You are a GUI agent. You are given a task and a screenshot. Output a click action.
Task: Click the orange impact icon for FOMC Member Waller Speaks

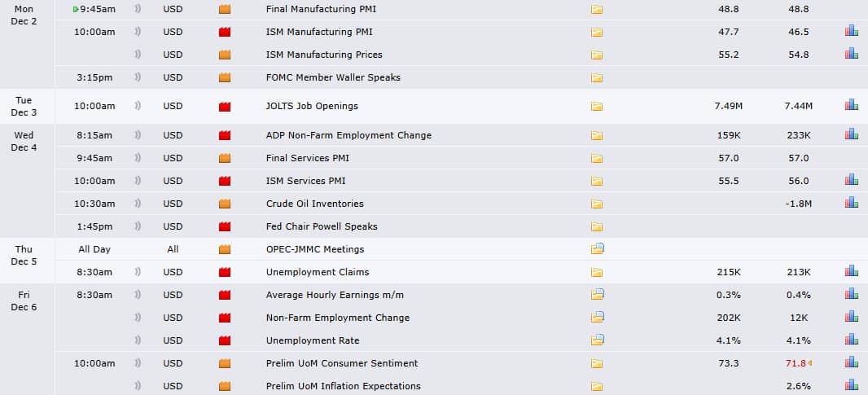(226, 77)
